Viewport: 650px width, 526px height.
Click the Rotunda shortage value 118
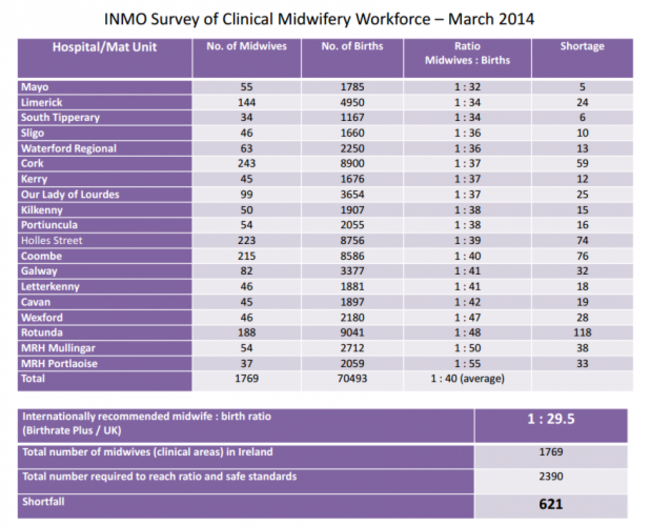[x=582, y=334]
